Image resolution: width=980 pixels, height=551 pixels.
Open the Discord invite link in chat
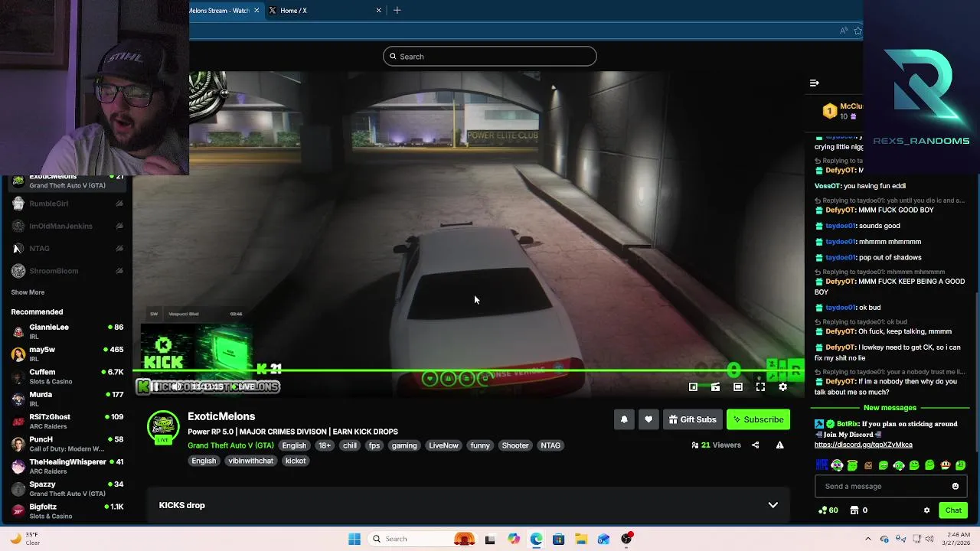[x=863, y=445]
